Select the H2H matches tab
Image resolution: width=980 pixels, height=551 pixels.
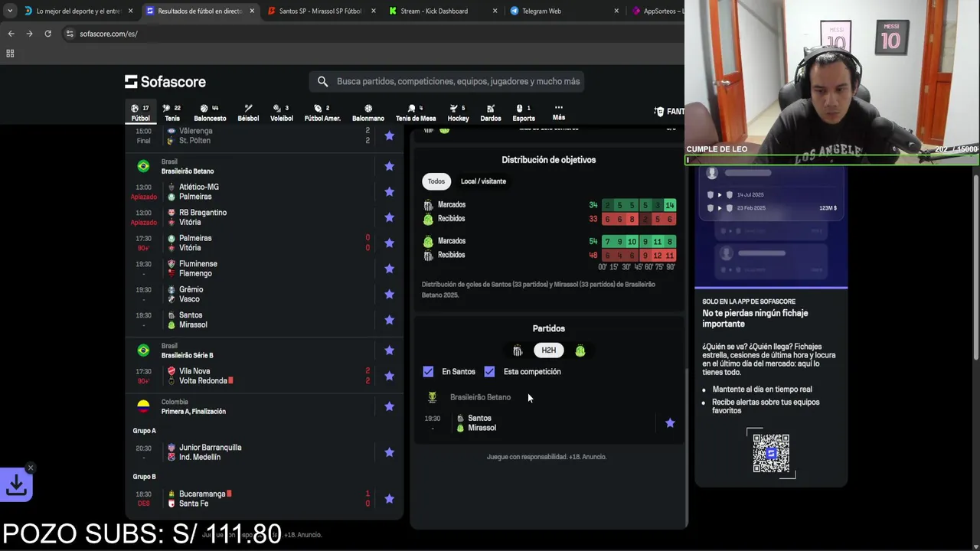coord(549,350)
